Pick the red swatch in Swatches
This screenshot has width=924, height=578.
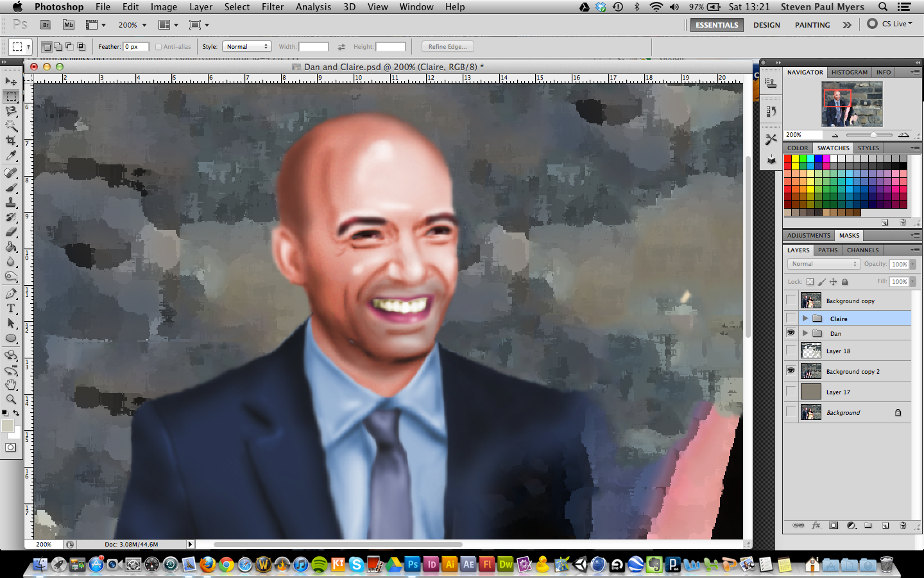tap(787, 159)
